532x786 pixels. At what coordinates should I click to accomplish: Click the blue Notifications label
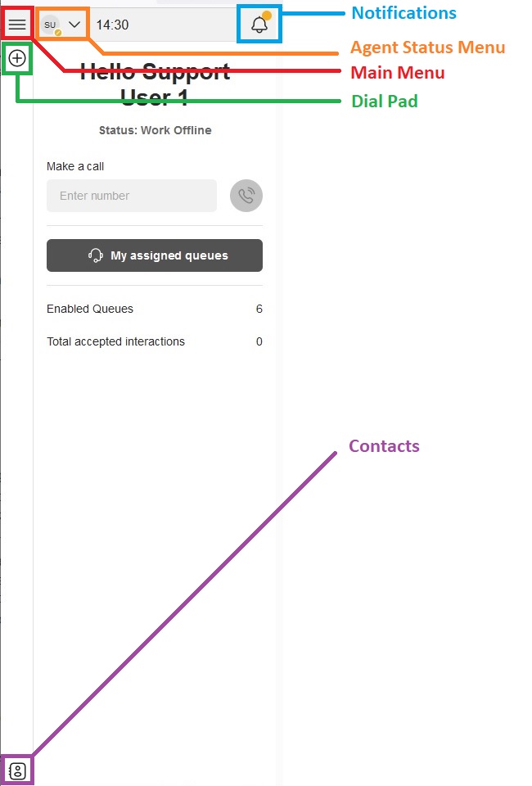pyautogui.click(x=404, y=13)
